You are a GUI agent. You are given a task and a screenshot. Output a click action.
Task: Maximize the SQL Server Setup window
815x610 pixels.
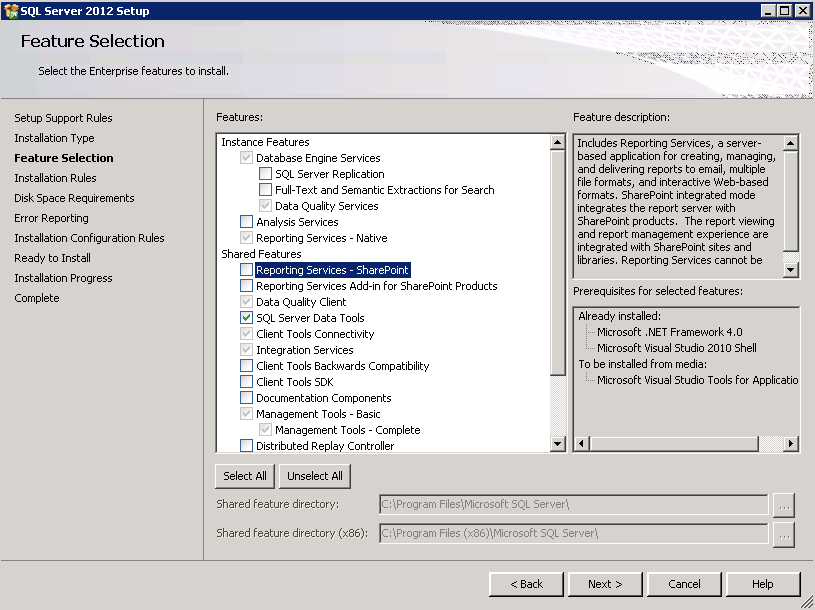785,10
